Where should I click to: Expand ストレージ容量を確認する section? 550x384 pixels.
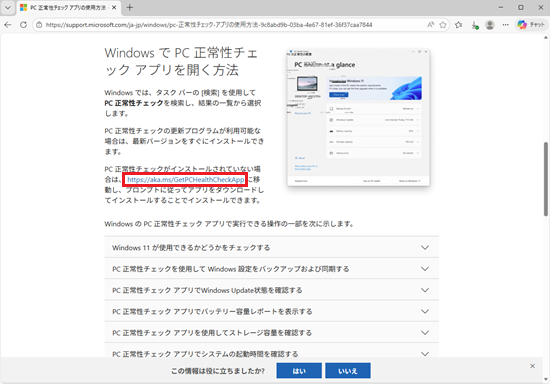point(271,333)
